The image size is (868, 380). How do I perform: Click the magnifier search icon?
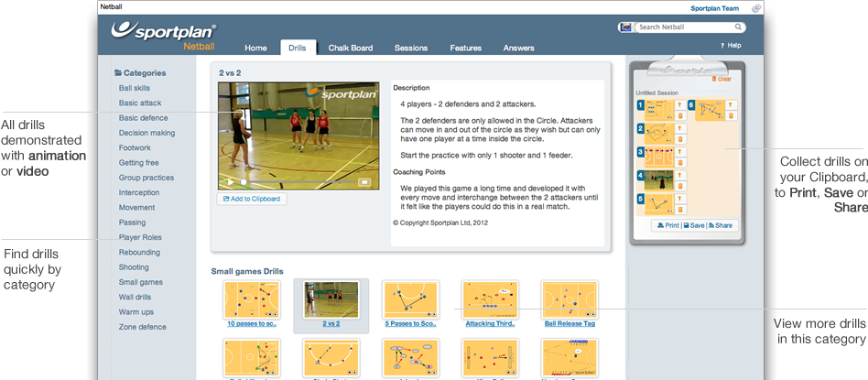[739, 27]
